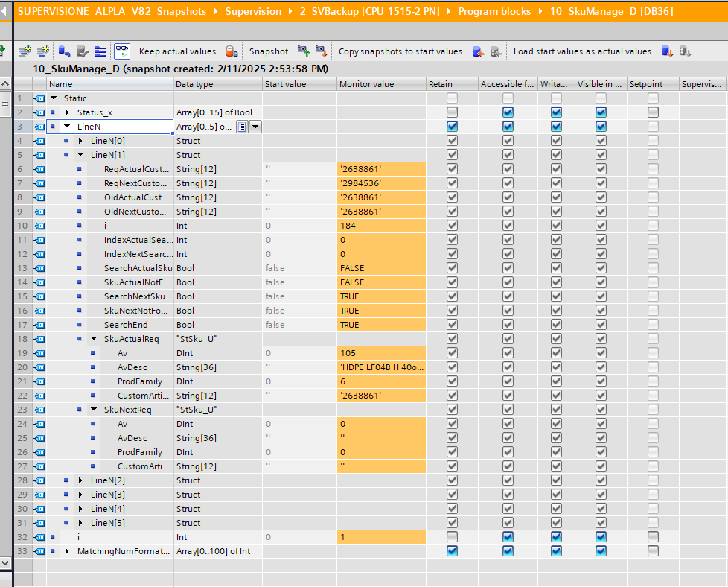Click the scroll down arrow of the table
The image size is (728, 587).
point(5,563)
